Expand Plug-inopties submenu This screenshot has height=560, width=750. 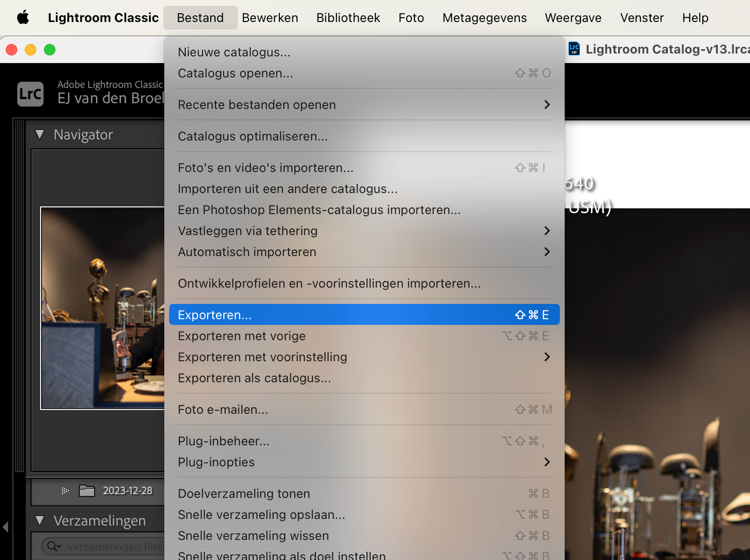click(x=364, y=462)
